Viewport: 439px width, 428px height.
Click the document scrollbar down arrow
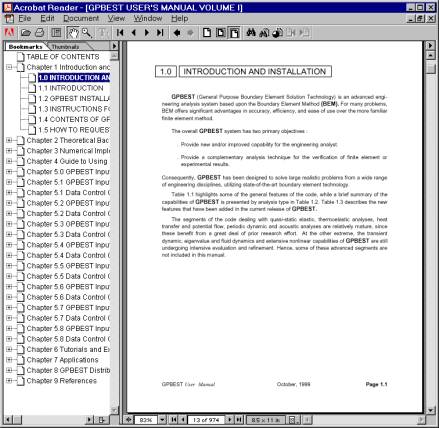pos(431,410)
